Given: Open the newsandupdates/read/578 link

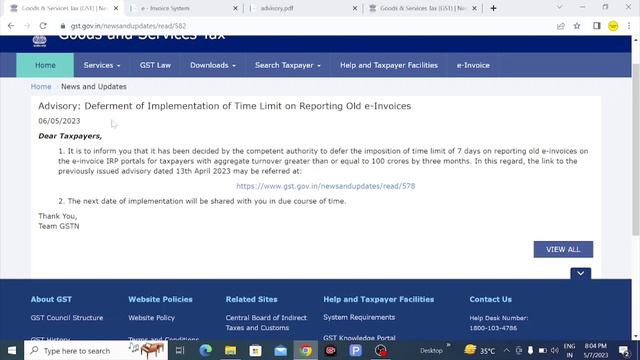Looking at the screenshot, I should [x=325, y=186].
